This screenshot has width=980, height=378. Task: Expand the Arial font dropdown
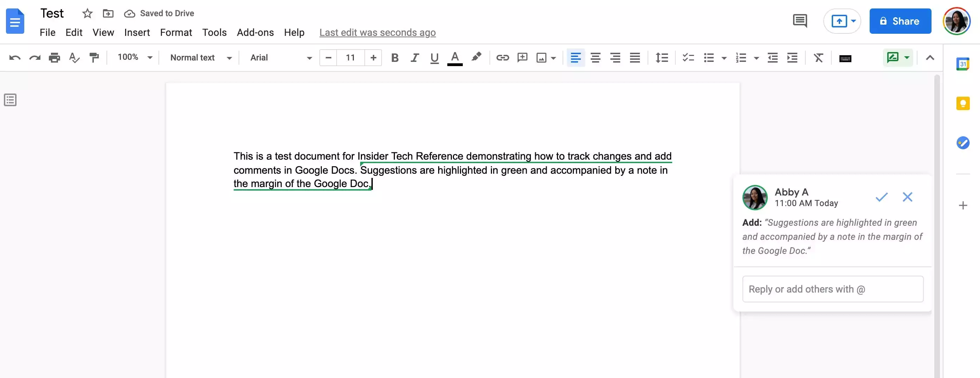coord(281,58)
